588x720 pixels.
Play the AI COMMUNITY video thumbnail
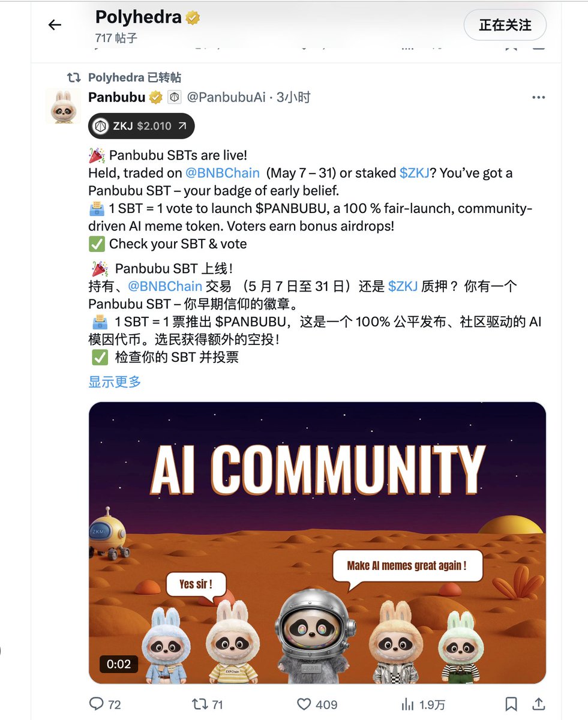coord(317,542)
